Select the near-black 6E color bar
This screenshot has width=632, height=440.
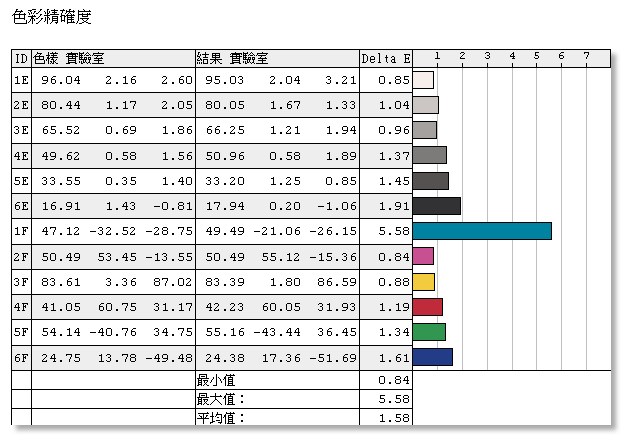[436, 206]
